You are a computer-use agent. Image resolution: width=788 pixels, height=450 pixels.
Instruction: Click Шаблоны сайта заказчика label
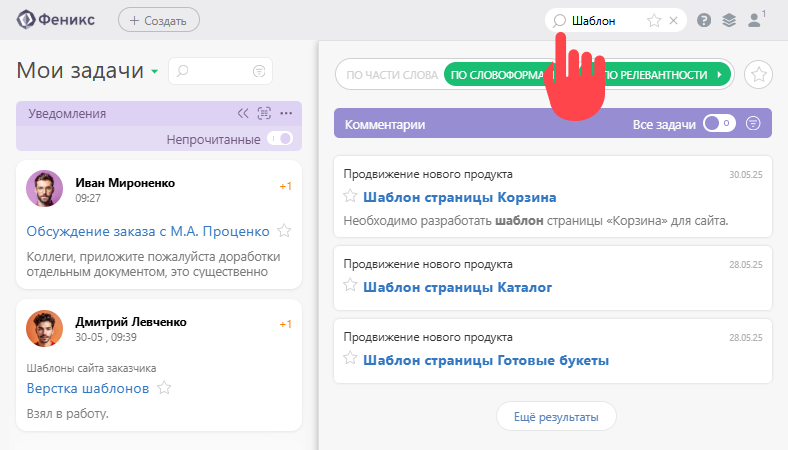tap(91, 368)
